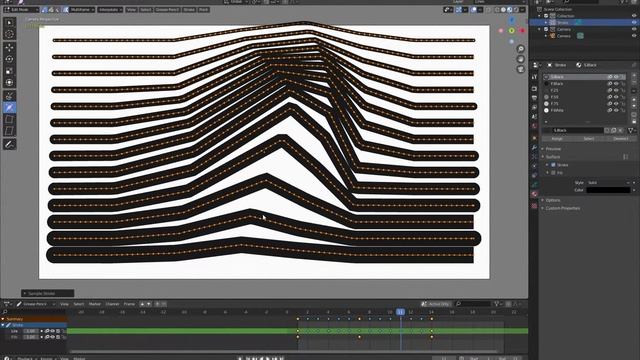Open the Output properties tab icon
The image size is (640, 360).
pos(534,98)
